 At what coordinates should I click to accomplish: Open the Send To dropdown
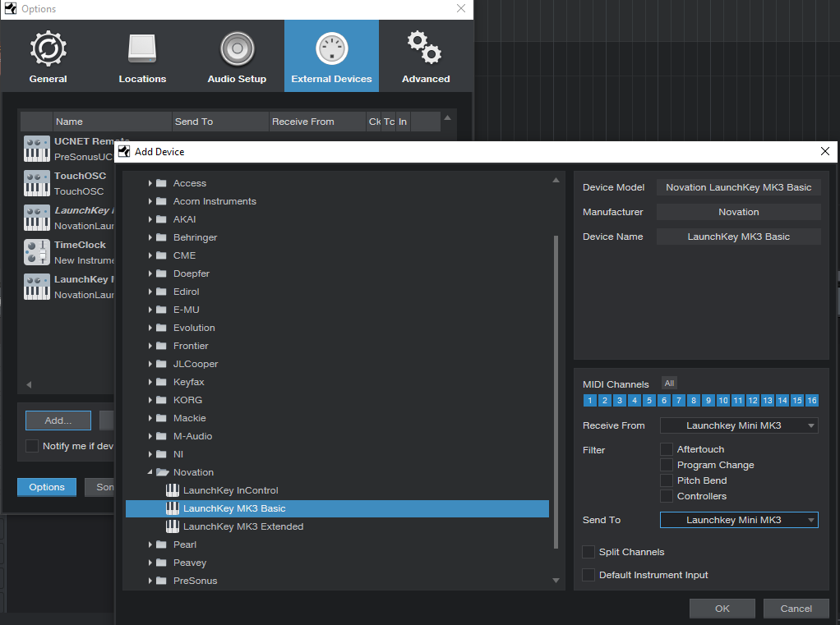point(739,520)
